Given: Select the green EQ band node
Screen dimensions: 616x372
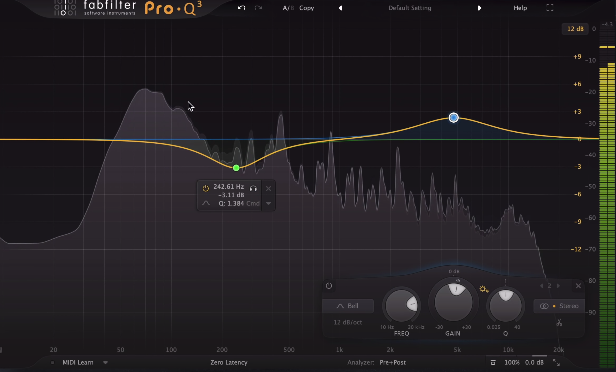Looking at the screenshot, I should (x=236, y=168).
